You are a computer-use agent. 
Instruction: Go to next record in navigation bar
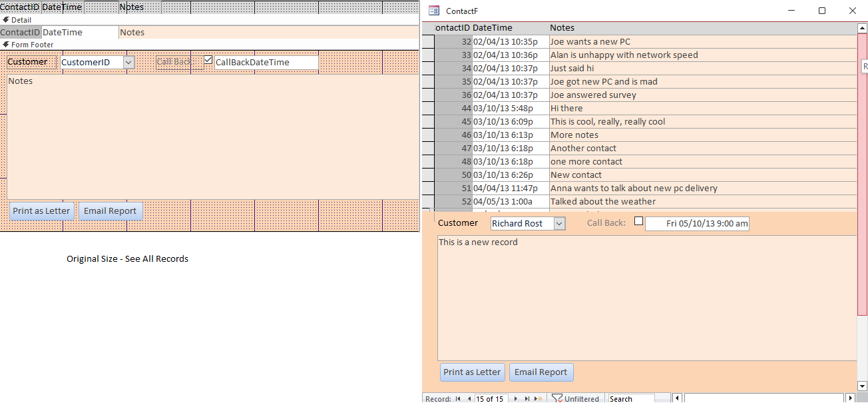pos(515,399)
